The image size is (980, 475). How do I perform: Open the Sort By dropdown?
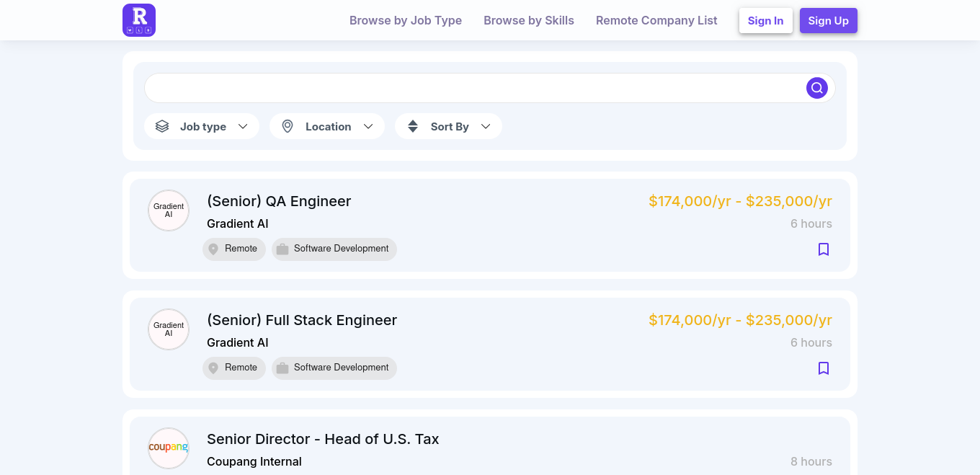[x=448, y=126]
